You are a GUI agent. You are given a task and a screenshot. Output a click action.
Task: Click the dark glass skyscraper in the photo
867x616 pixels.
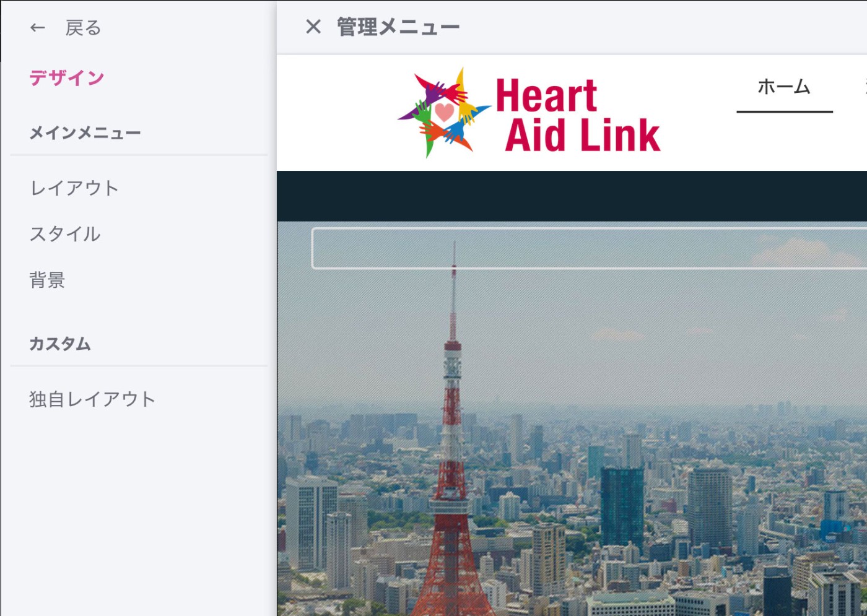click(x=622, y=508)
